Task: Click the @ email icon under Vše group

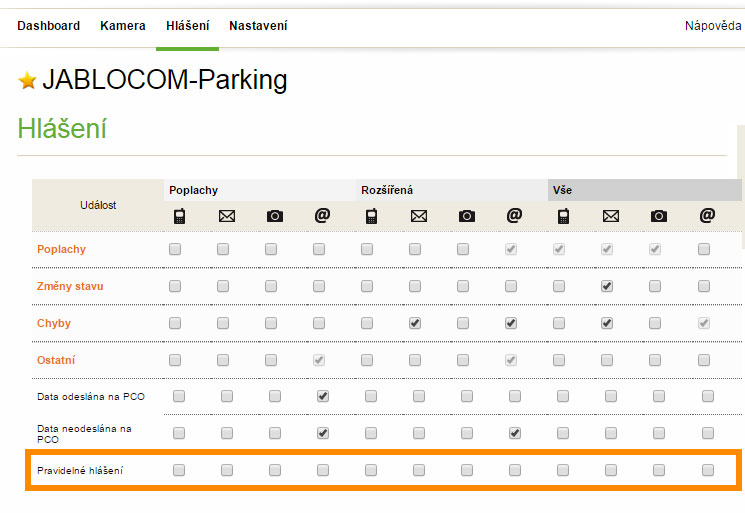Action: 707,215
